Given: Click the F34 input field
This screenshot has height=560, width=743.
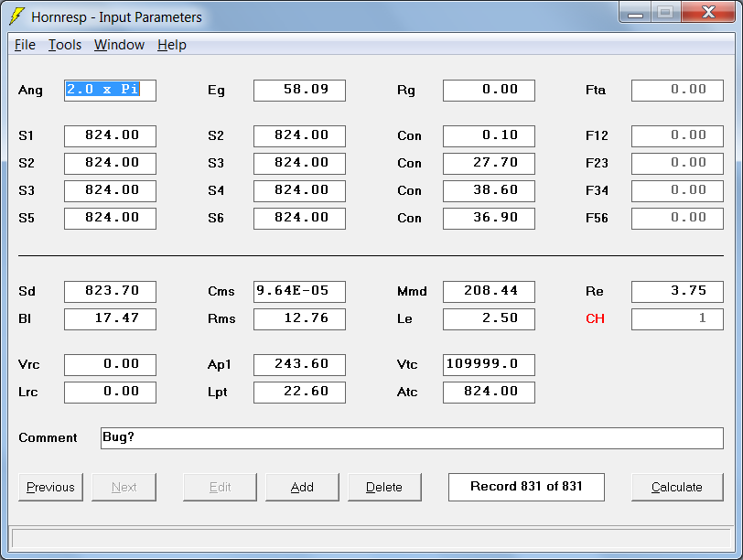Looking at the screenshot, I should click(678, 191).
